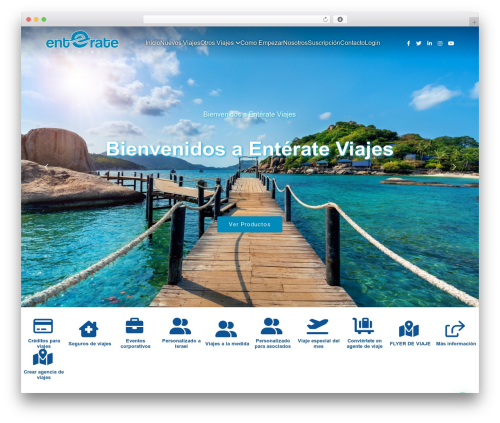Select the Viajes a la medida icon

coord(226,329)
